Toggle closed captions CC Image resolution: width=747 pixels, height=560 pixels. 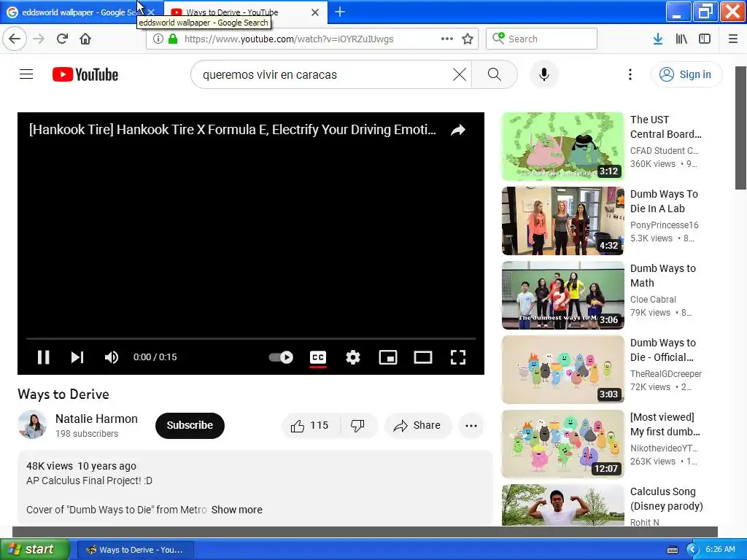(x=318, y=357)
